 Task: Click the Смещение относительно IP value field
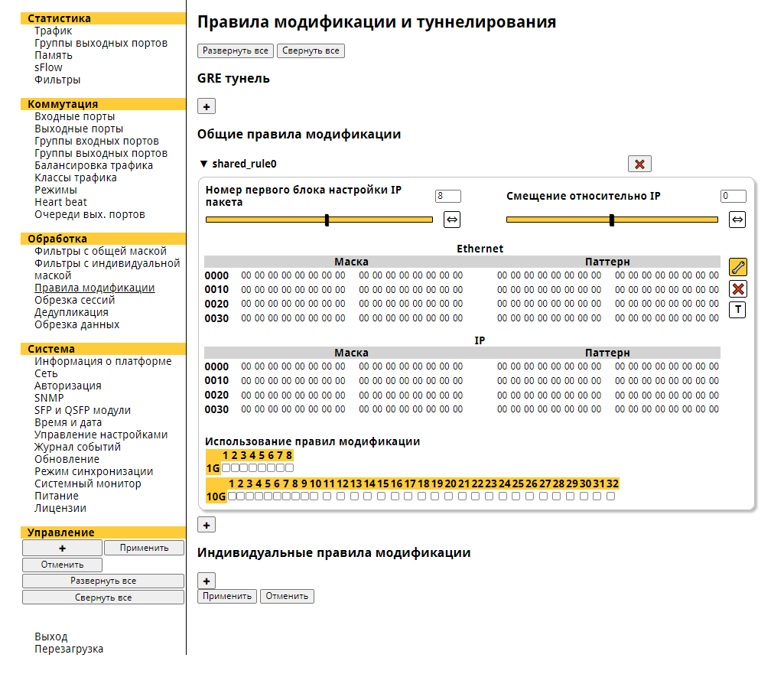pos(734,196)
